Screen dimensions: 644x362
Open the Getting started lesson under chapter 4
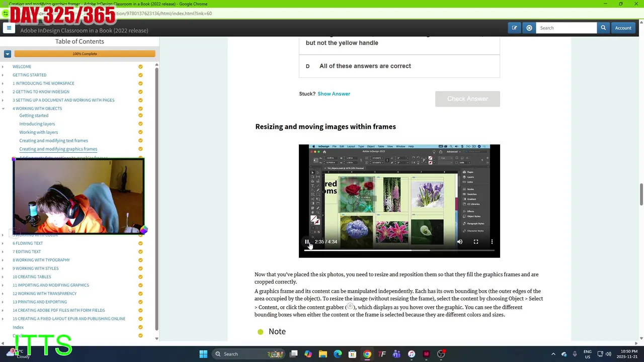[x=34, y=116]
